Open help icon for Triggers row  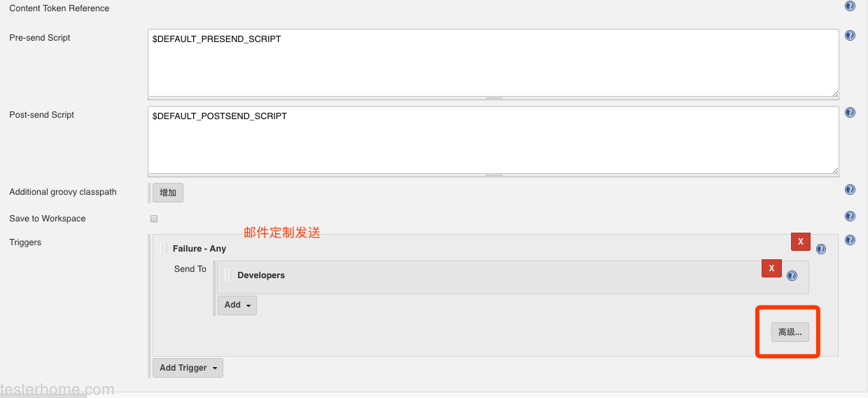click(850, 240)
